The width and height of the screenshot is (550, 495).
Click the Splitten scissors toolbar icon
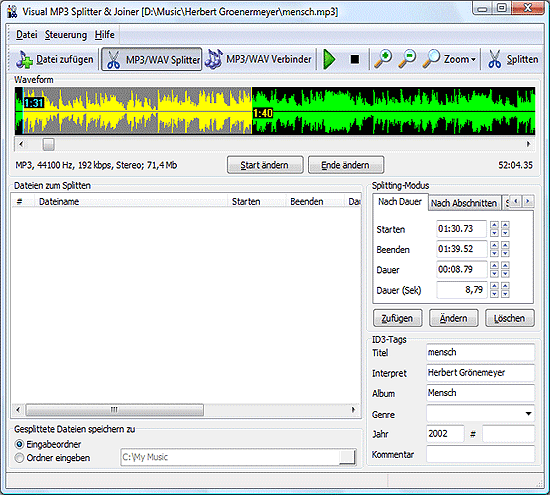click(x=495, y=59)
